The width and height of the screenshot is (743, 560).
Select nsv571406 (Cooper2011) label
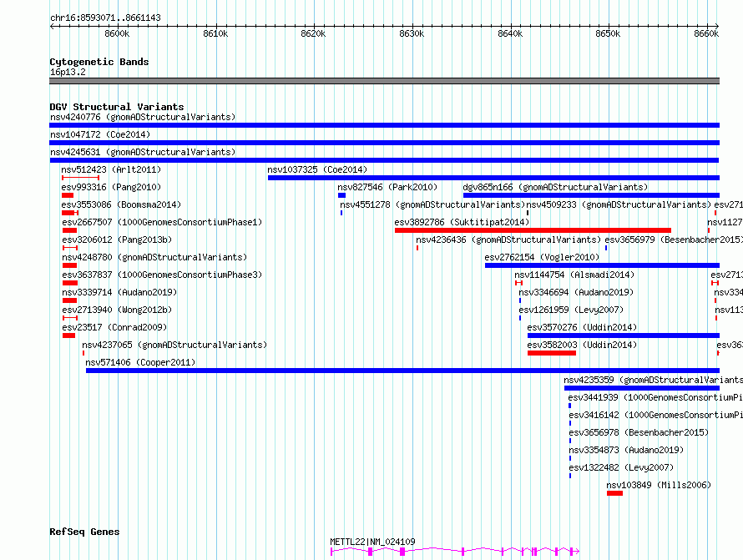tap(140, 362)
